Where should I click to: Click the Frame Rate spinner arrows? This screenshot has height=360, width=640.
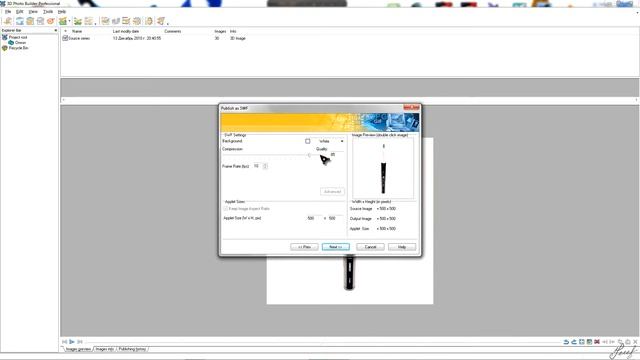(x=265, y=166)
